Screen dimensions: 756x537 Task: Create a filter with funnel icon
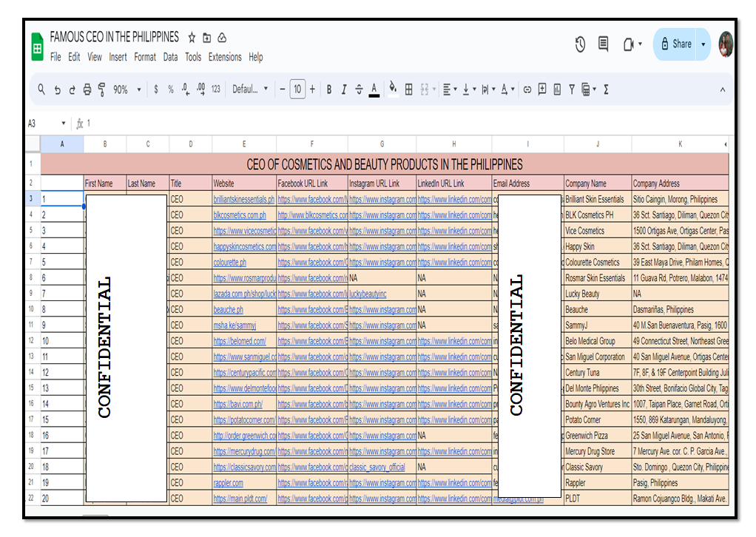click(x=572, y=89)
